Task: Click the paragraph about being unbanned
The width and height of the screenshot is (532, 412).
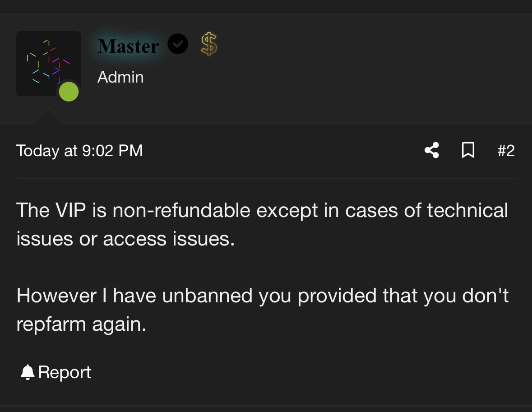Action: tap(263, 310)
